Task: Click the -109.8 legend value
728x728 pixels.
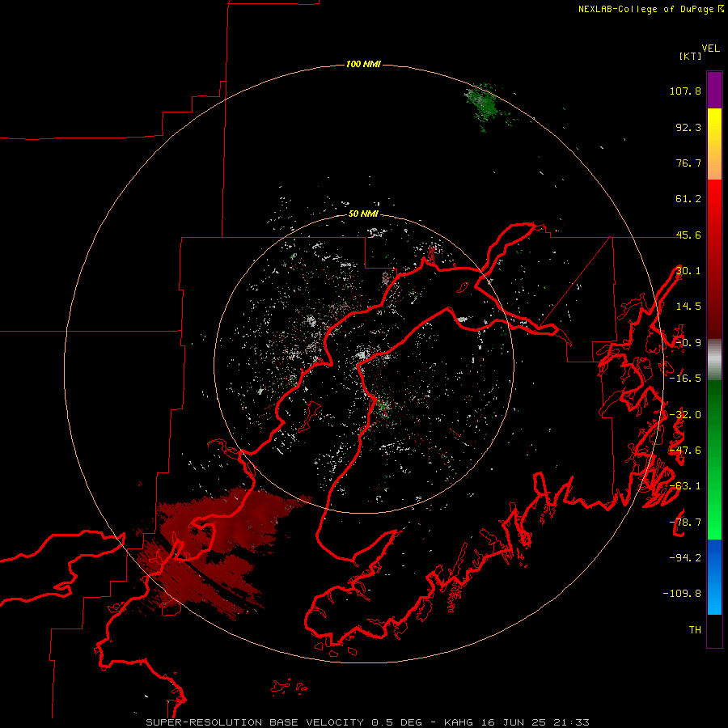Action: (x=682, y=594)
